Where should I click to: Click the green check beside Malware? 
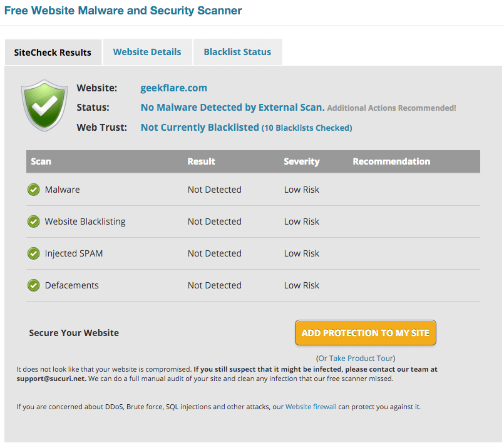(x=34, y=190)
